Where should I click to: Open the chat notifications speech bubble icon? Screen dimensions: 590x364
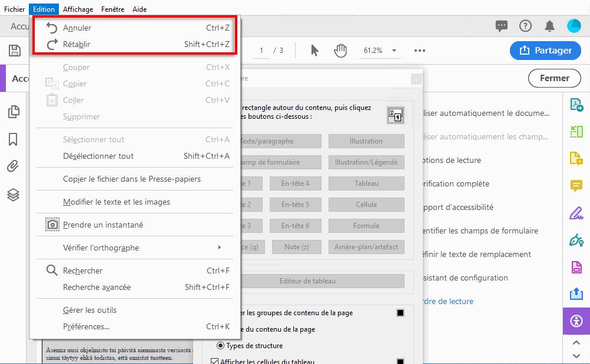[502, 26]
